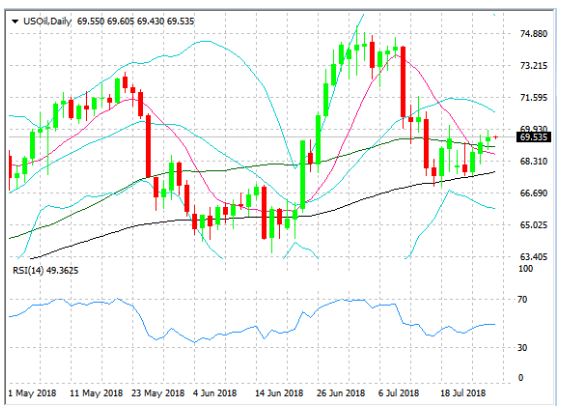Viewport: 562px width, 415px height.
Task: Select the RSI(14) 49.3625 indicator label
Action: [45, 270]
